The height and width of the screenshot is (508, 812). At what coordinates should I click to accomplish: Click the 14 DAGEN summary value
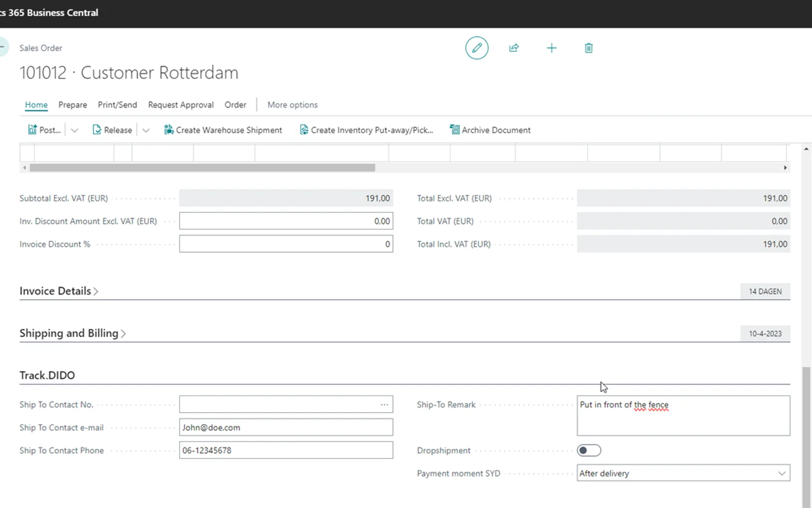765,291
